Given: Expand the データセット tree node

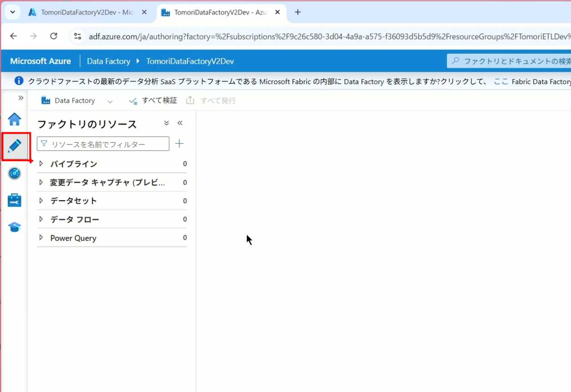Looking at the screenshot, I should click(x=41, y=201).
